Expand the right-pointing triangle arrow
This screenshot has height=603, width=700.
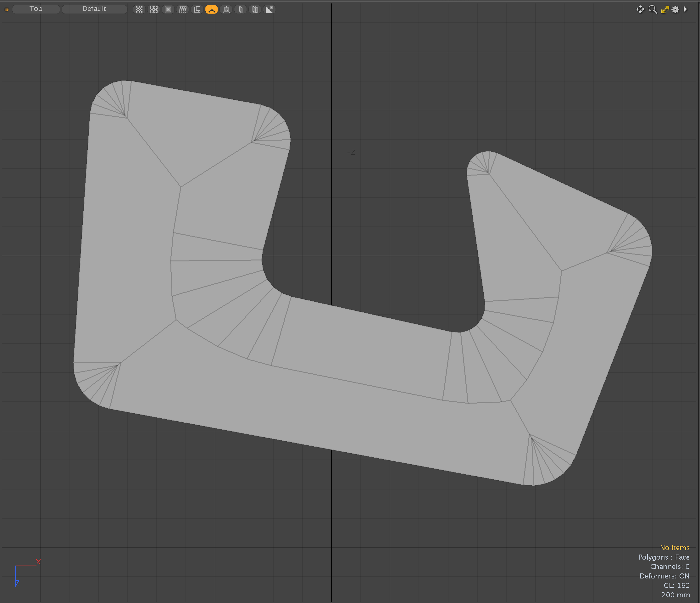tap(686, 9)
